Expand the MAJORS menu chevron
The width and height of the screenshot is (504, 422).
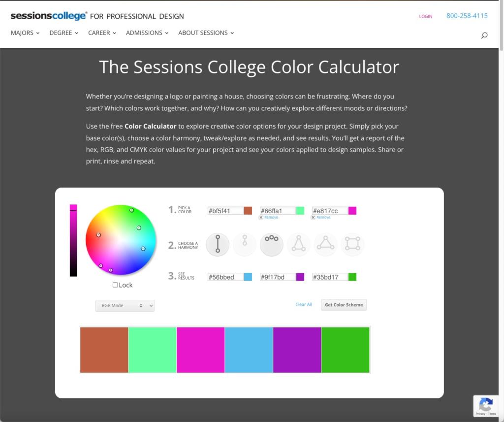point(38,33)
